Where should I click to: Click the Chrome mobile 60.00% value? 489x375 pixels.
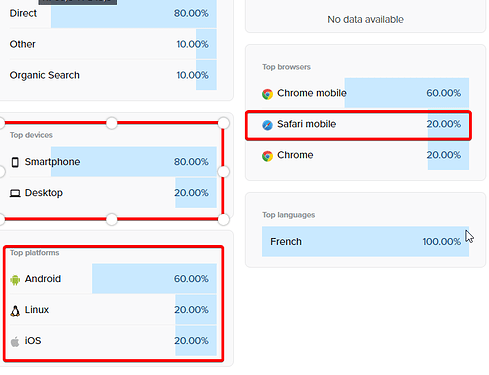click(x=444, y=93)
